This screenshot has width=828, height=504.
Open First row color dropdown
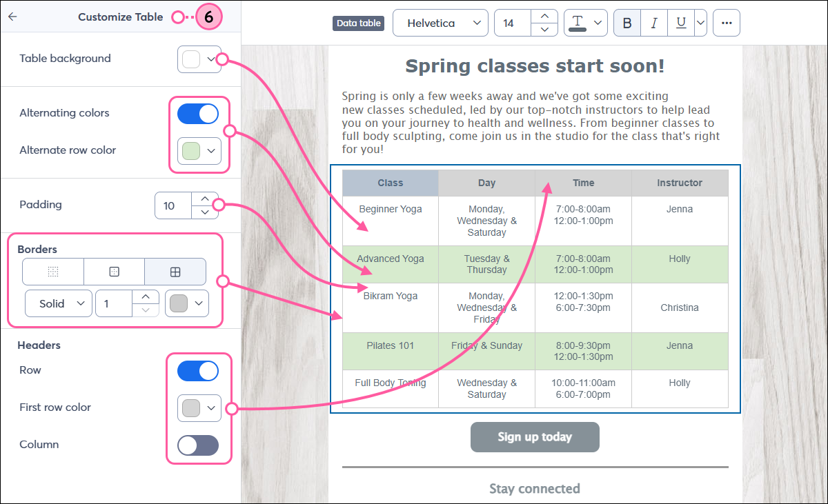coord(199,408)
